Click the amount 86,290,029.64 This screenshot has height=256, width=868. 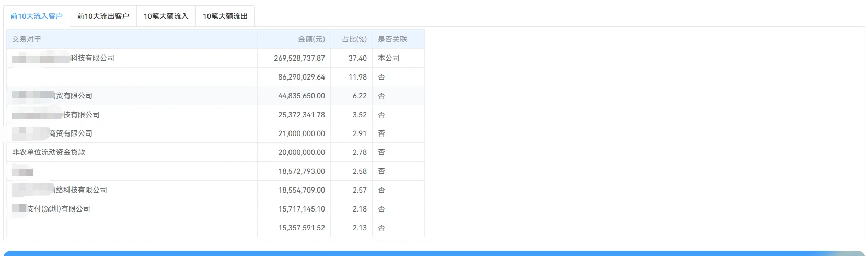(302, 77)
